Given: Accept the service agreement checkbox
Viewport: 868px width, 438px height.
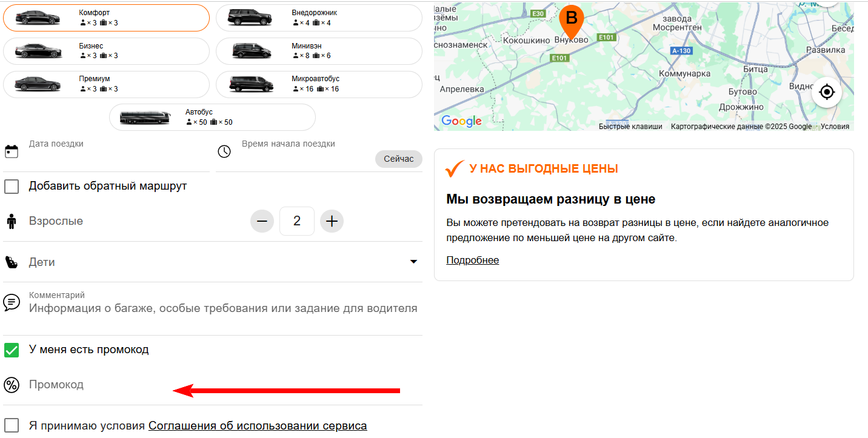Looking at the screenshot, I should 12,425.
